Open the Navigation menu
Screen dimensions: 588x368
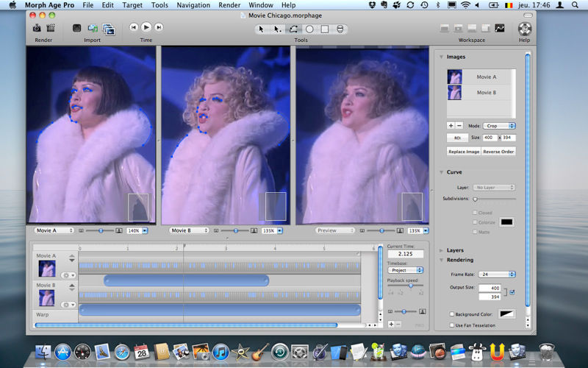click(x=193, y=5)
